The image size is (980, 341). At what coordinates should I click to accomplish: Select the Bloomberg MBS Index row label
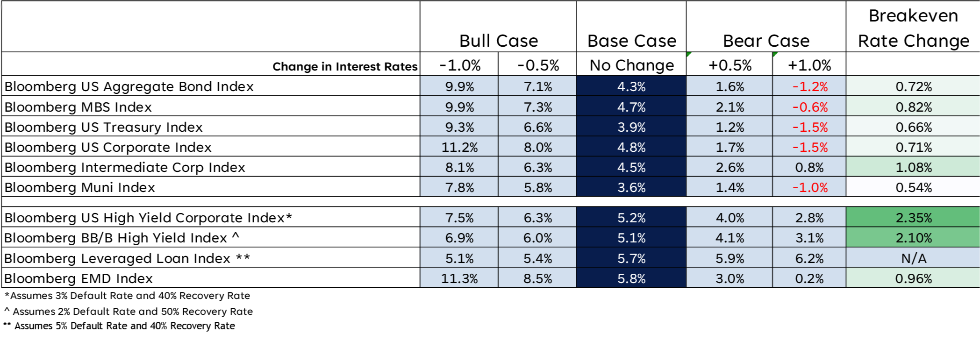point(78,107)
